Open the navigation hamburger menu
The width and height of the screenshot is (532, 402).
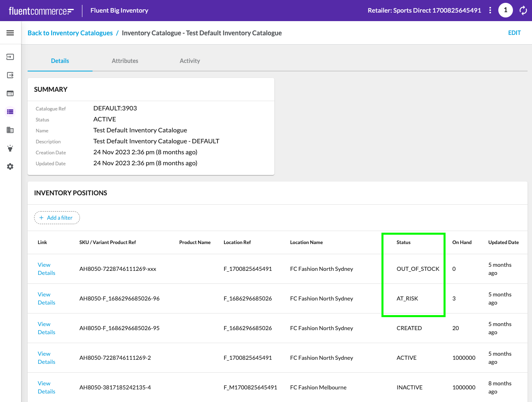(x=10, y=33)
